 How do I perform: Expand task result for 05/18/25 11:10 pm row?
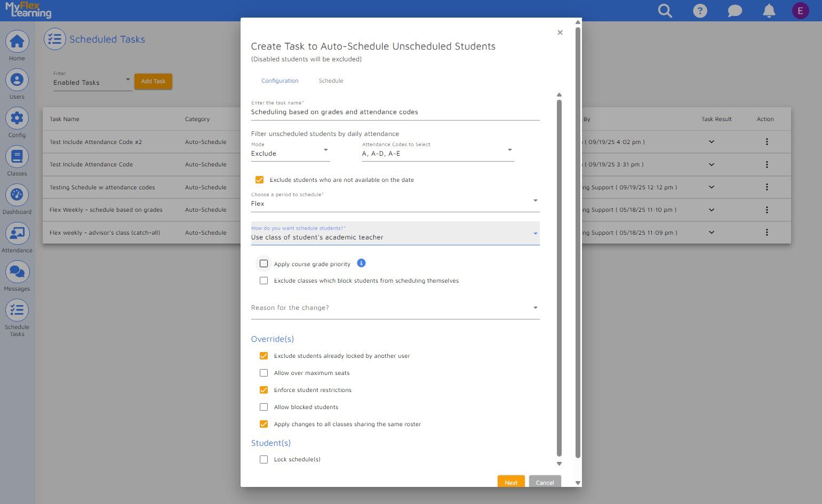(712, 210)
